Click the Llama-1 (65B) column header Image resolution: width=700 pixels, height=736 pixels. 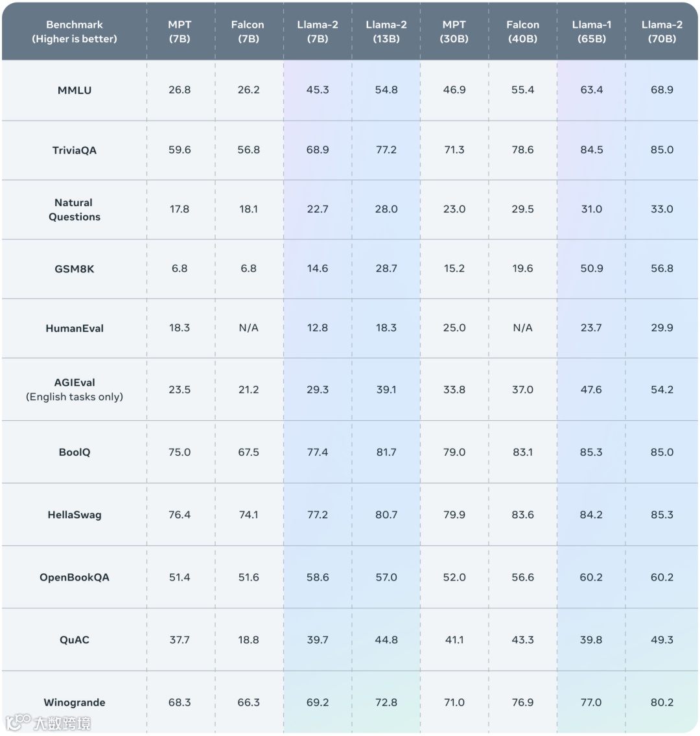(x=591, y=32)
